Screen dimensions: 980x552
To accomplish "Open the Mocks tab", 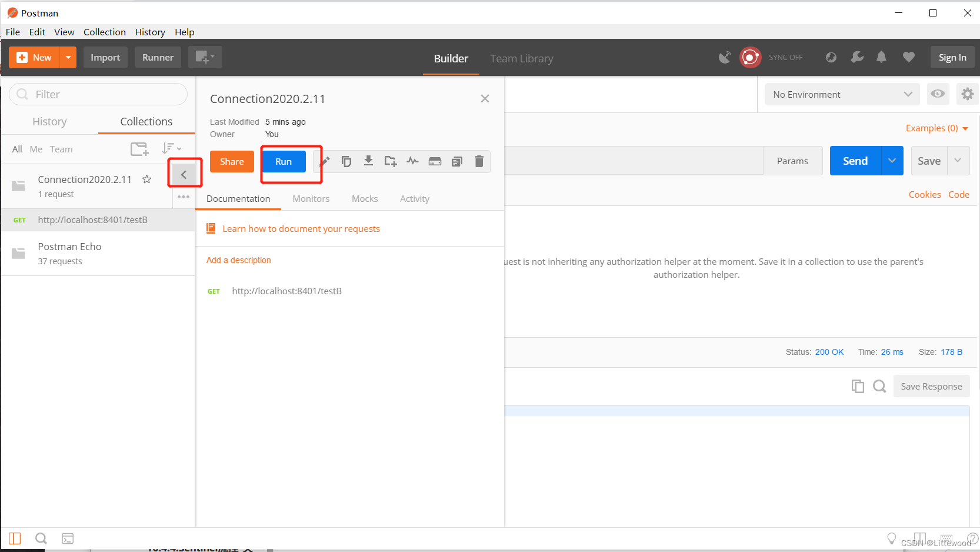I will (365, 199).
